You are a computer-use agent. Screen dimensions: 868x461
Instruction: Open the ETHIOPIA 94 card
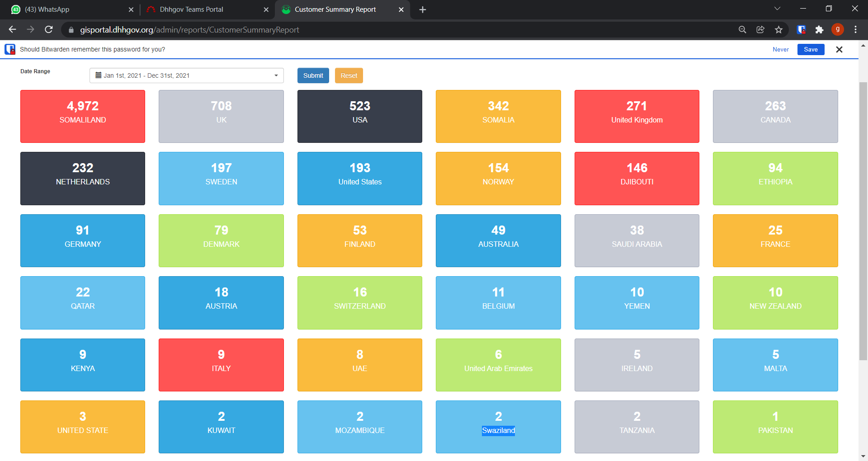(x=775, y=179)
